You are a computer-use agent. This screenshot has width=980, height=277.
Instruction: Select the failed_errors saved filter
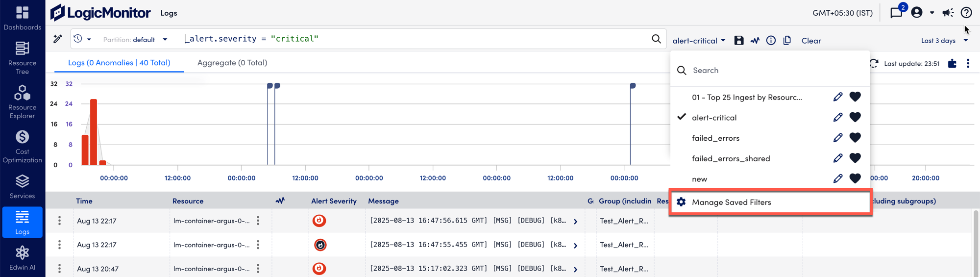715,138
